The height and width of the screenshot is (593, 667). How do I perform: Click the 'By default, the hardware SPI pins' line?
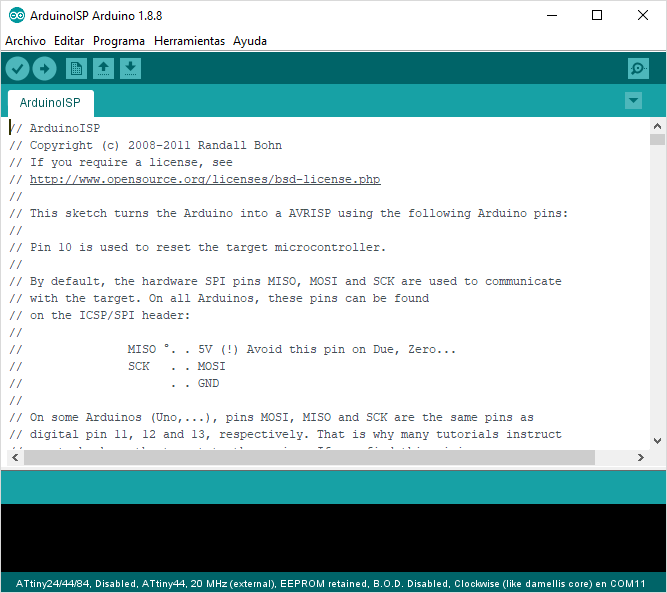pyautogui.click(x=285, y=281)
